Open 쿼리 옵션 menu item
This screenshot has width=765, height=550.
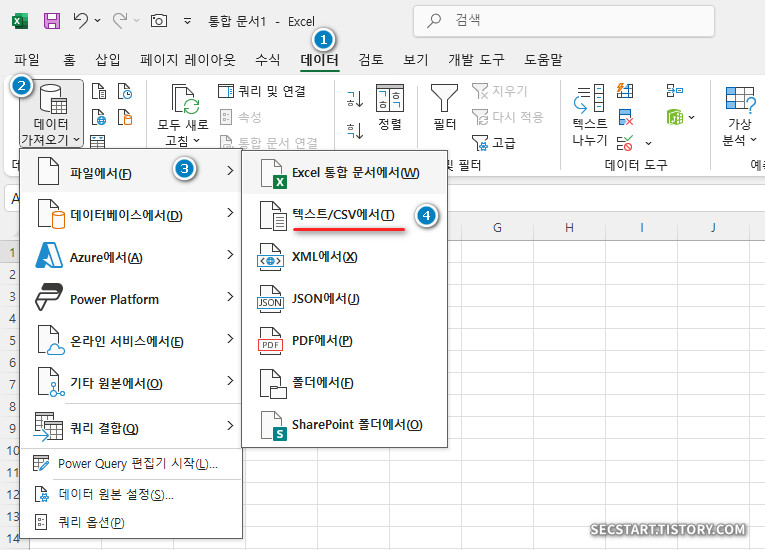pyautogui.click(x=131, y=523)
